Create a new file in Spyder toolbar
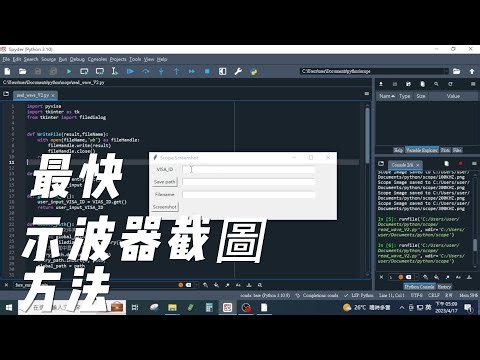 [7, 71]
